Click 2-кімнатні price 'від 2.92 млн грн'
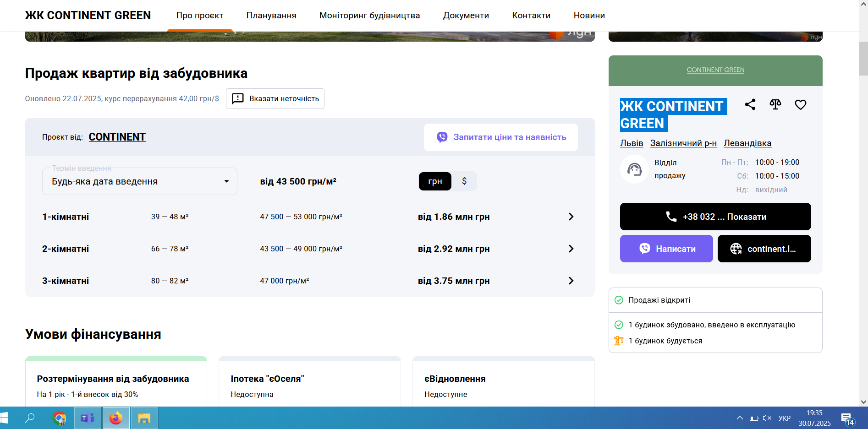This screenshot has width=868, height=429. (x=454, y=249)
